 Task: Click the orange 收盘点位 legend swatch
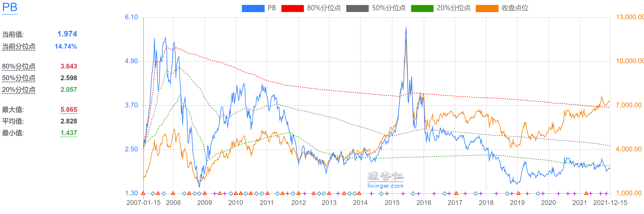(487, 8)
